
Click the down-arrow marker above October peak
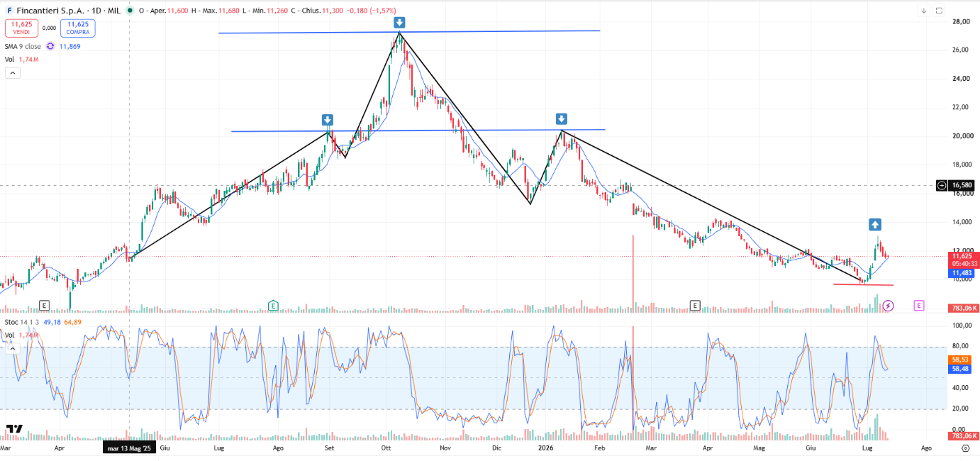tap(400, 23)
